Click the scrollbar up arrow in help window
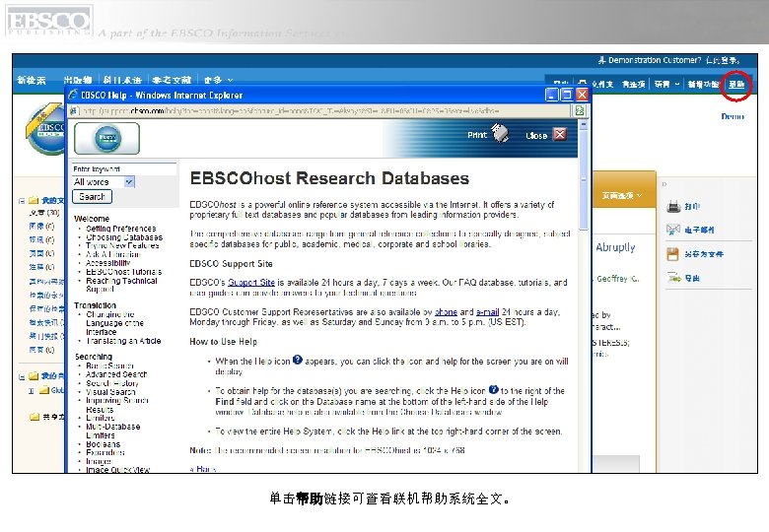This screenshot has height=532, width=769. [583, 125]
